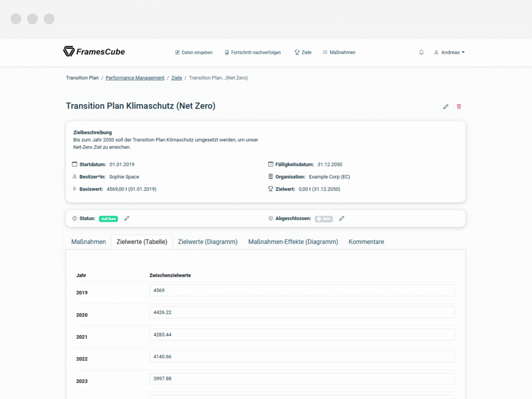Viewport: 532px width, 399px height.
Task: Toggle the Abgeschlossen Nein switch
Action: (x=324, y=219)
